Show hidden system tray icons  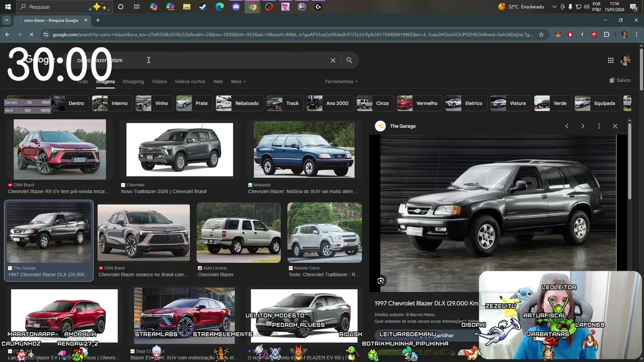tap(554, 7)
